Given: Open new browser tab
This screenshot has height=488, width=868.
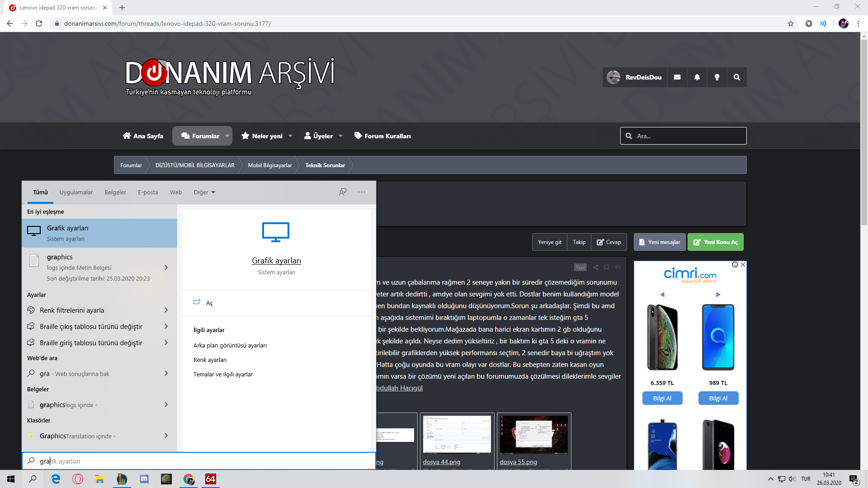Looking at the screenshot, I should click(x=122, y=8).
